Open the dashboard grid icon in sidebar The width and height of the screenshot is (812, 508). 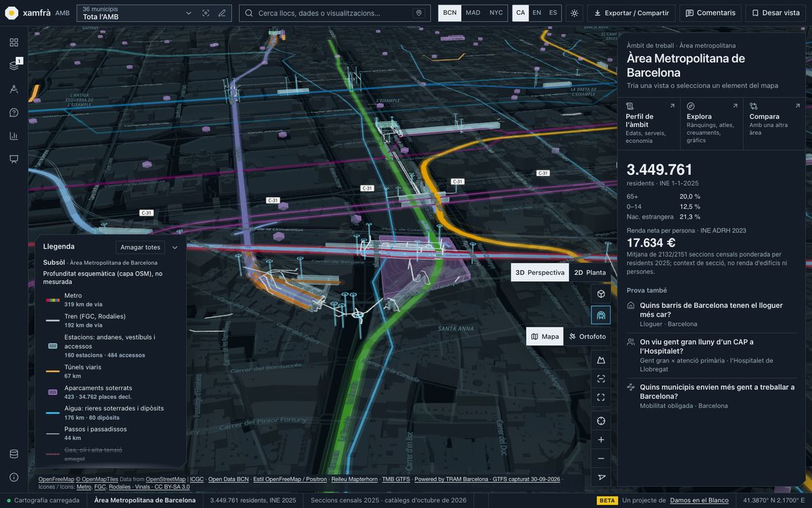tap(14, 42)
